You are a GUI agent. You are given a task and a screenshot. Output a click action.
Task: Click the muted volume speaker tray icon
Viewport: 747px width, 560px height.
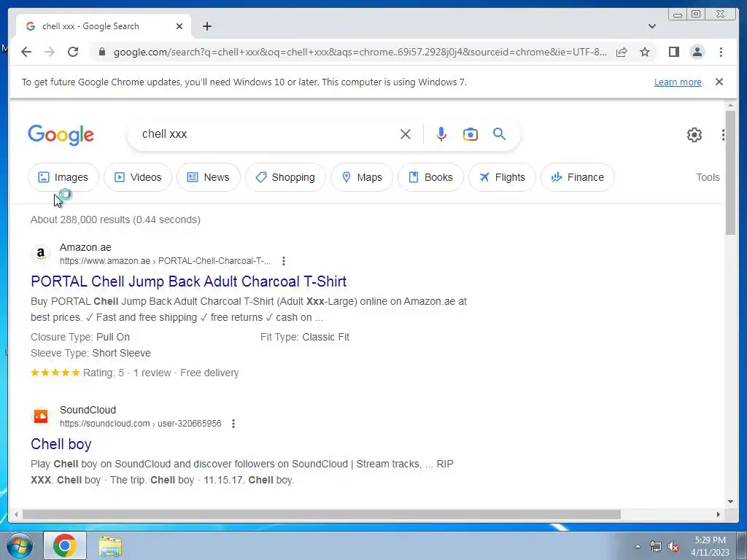(673, 547)
